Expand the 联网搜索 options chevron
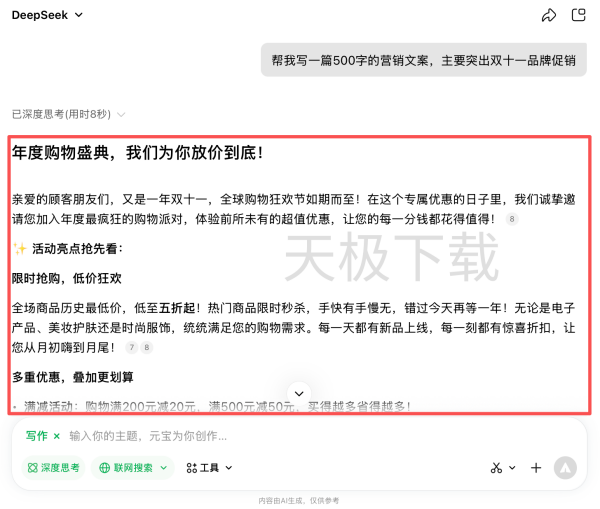The image size is (600, 509). (163, 467)
